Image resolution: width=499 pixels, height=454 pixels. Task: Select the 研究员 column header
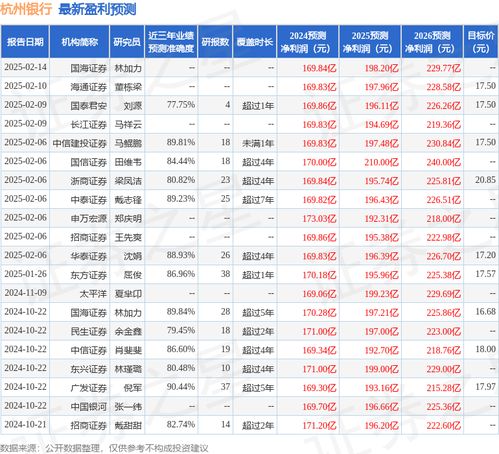click(x=127, y=42)
